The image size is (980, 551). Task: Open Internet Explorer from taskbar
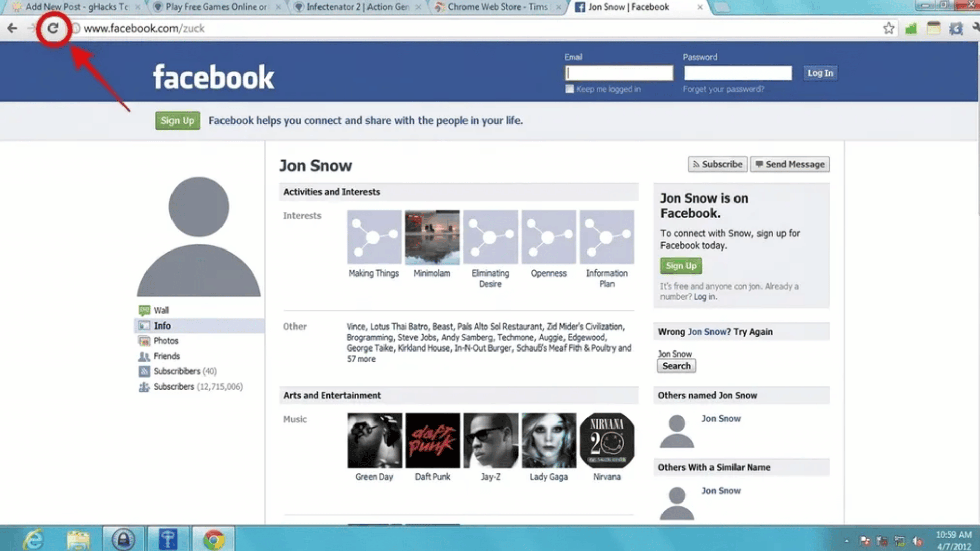click(x=34, y=540)
